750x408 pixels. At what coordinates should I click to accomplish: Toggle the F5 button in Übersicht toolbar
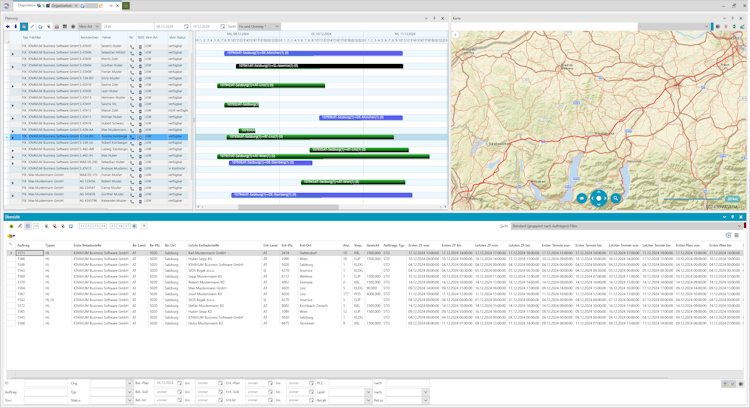[x=113, y=226]
